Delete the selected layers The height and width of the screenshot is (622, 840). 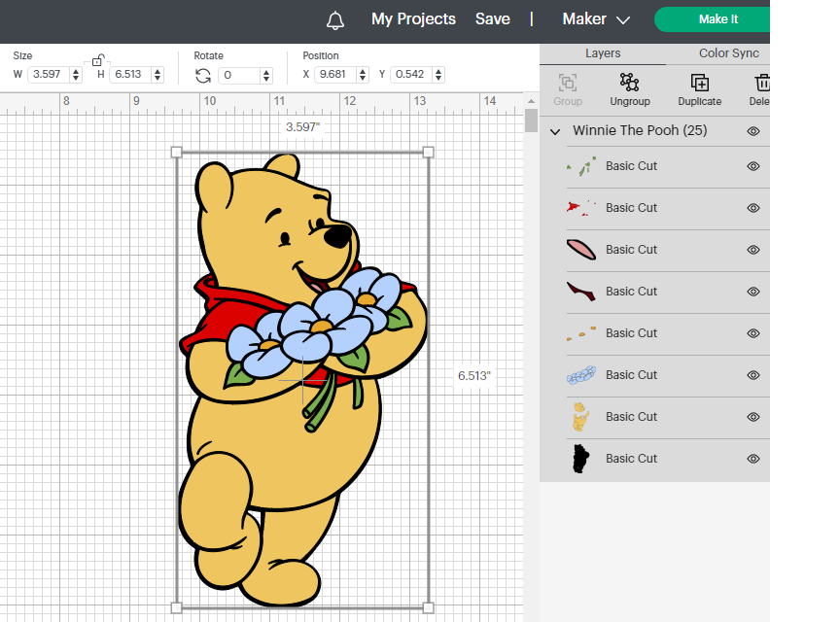pos(760,89)
